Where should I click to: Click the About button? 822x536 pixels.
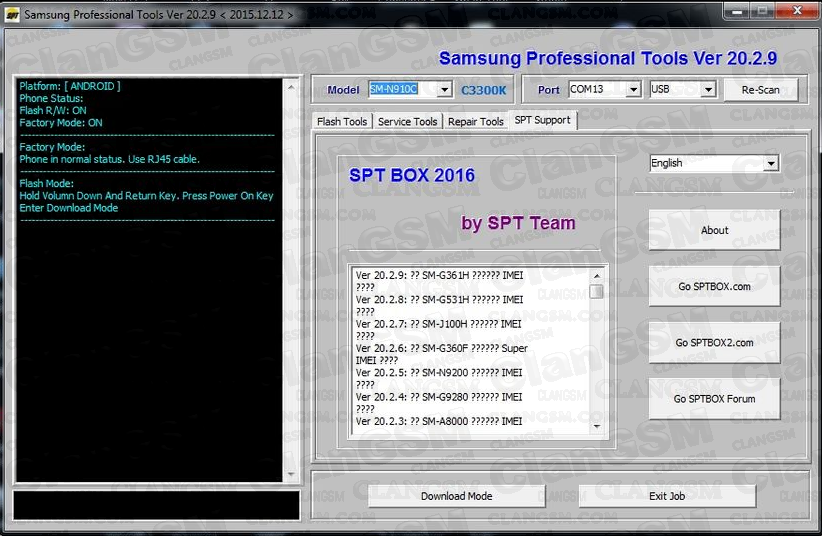coord(714,230)
